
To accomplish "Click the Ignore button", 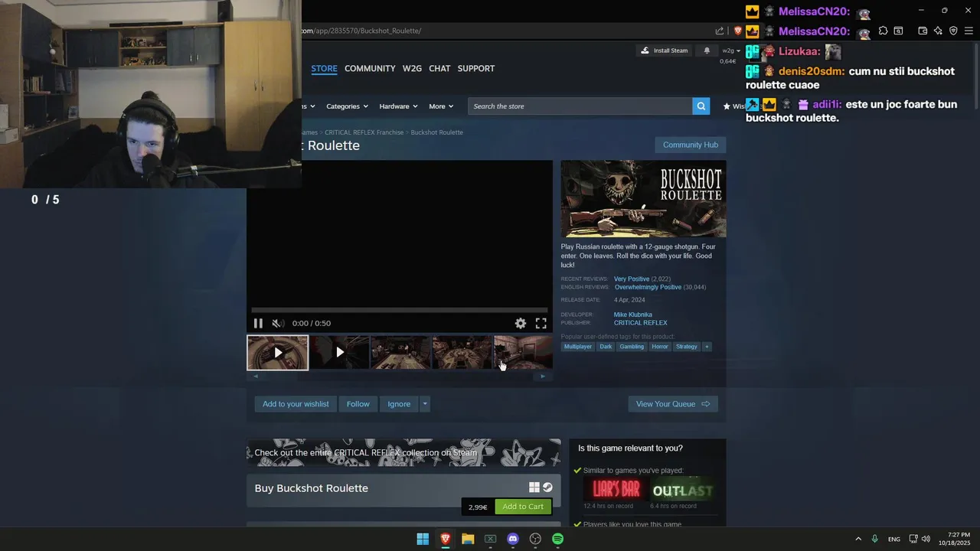I will tap(399, 404).
